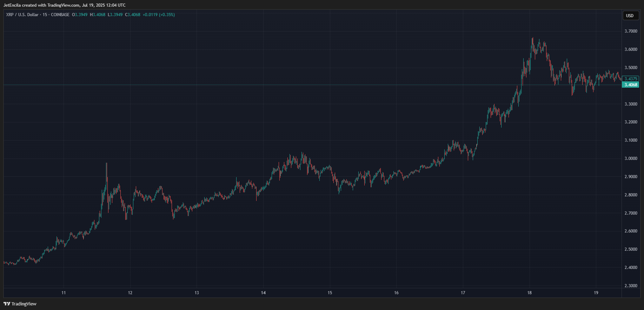Open the USD currency selector
Screen dimensions: 644x310
631,15
